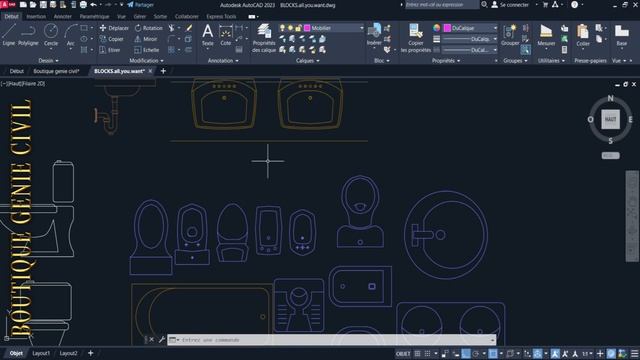Select the Cercle tool
640x360 pixels.
tap(51, 35)
